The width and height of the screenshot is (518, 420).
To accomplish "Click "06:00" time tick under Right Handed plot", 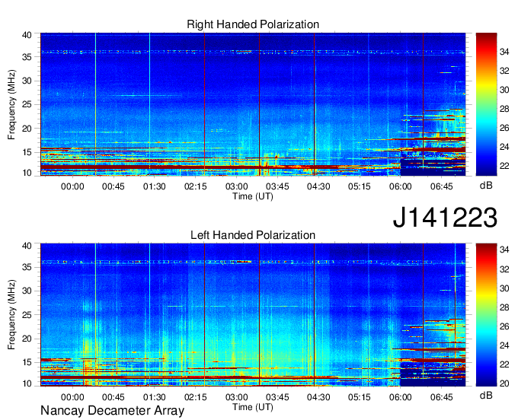I will pyautogui.click(x=401, y=186).
